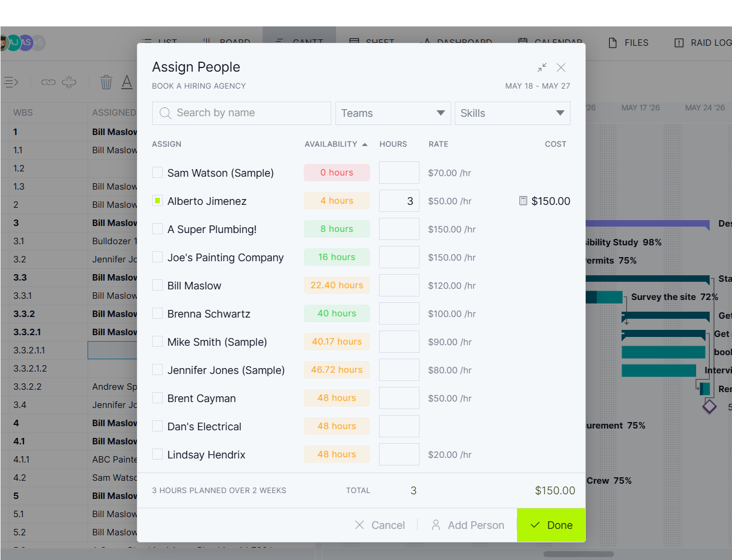732x560 pixels.
Task: Check the Sam Watson (Sample) checkbox
Action: click(x=157, y=173)
